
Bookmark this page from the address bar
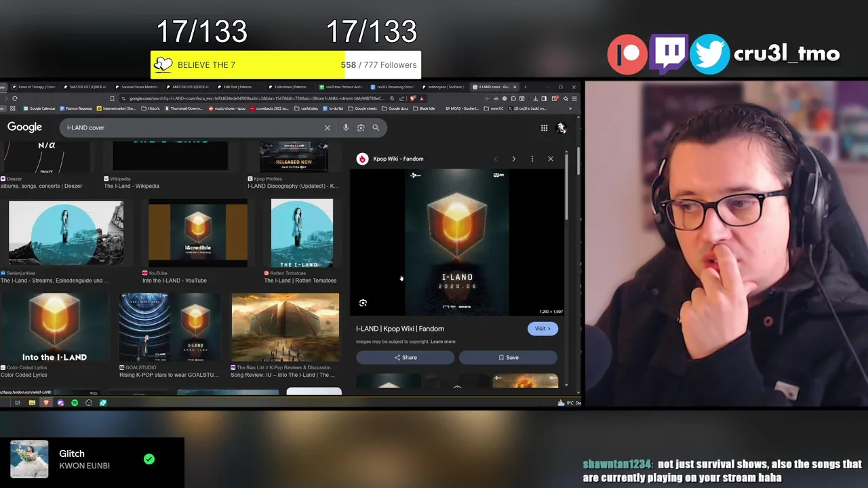(112, 98)
